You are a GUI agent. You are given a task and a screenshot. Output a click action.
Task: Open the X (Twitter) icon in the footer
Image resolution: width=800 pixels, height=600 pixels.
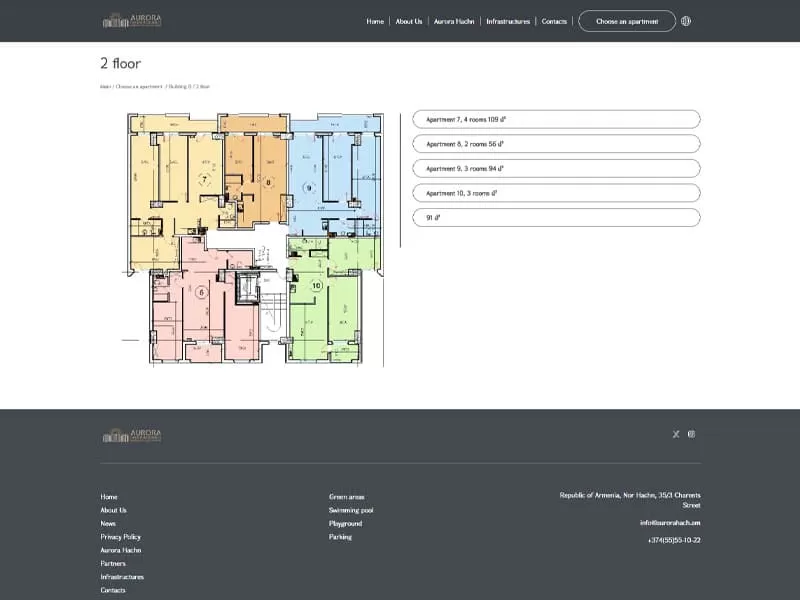tap(676, 433)
